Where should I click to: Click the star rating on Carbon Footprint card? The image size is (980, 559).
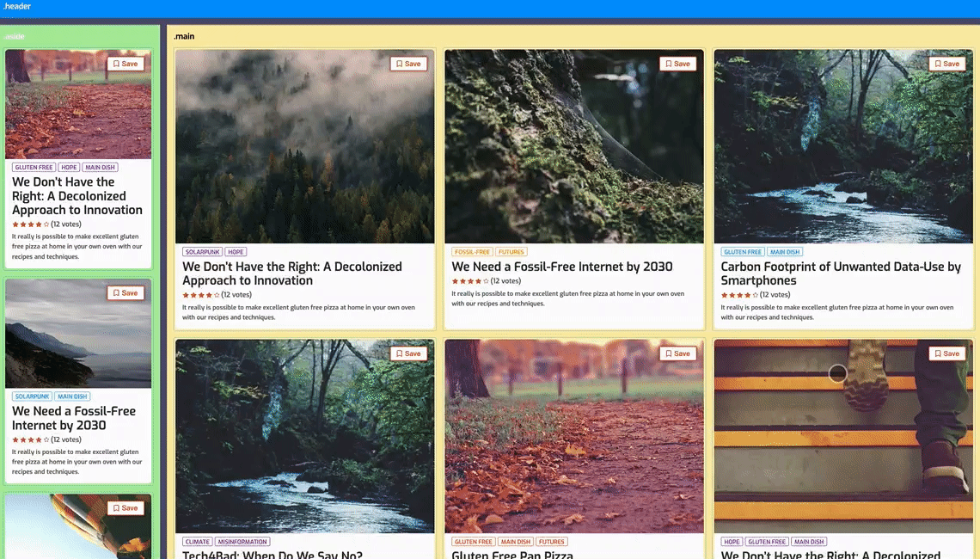pos(739,295)
